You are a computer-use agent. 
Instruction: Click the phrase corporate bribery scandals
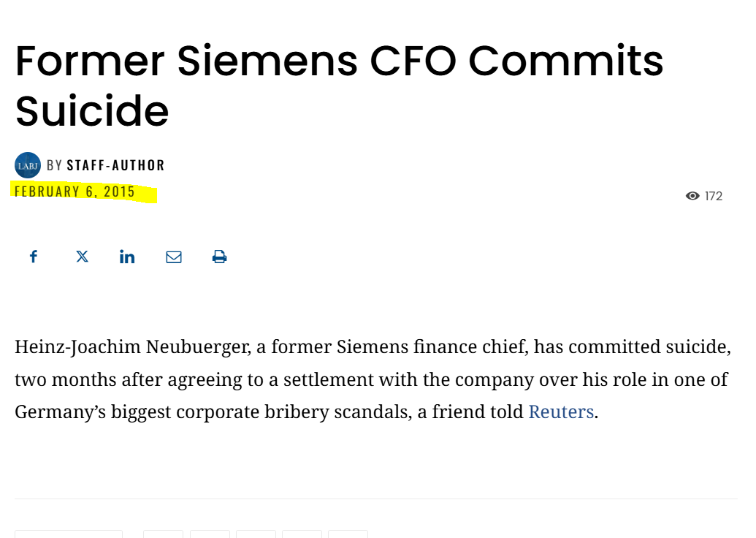[x=294, y=412]
